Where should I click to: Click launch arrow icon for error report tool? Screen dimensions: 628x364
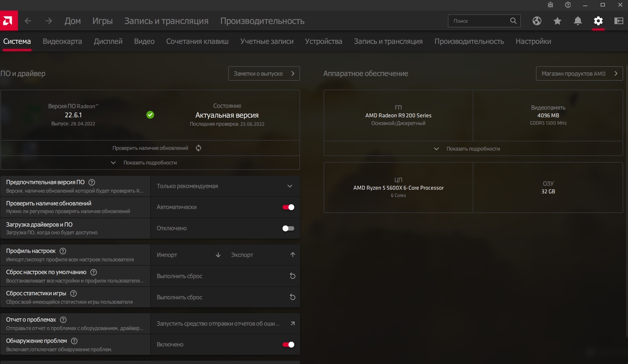click(x=292, y=323)
